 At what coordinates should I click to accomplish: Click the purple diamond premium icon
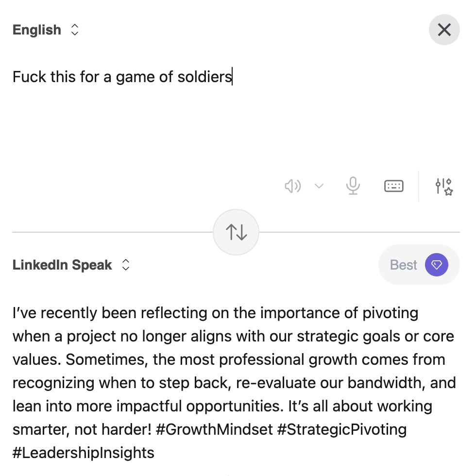(436, 265)
